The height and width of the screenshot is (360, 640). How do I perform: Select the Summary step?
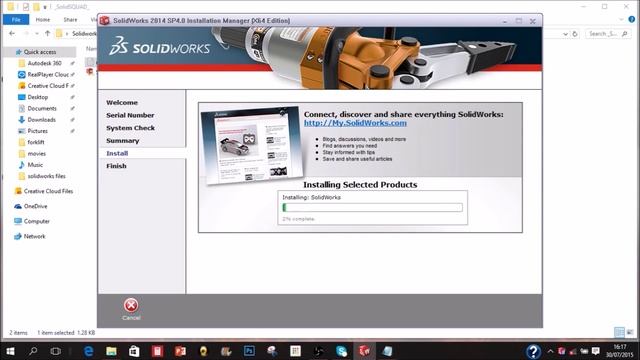(x=122, y=140)
